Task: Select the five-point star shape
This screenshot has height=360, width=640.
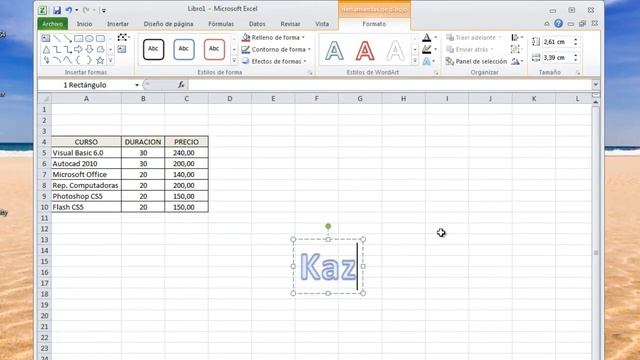Action: click(x=100, y=60)
